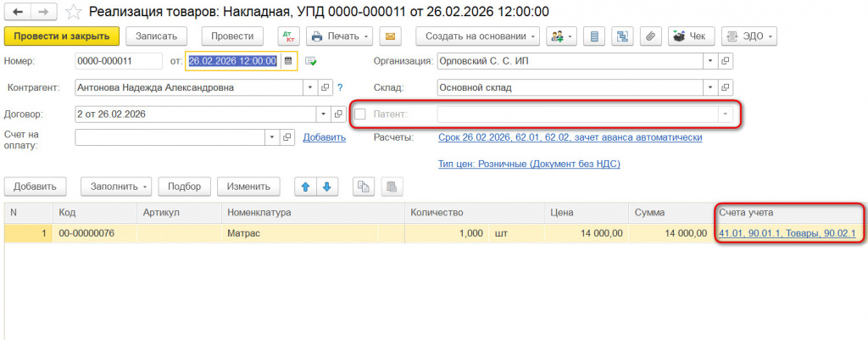The image size is (868, 340).
Task: Toggle the Патент checkbox
Action: [360, 114]
